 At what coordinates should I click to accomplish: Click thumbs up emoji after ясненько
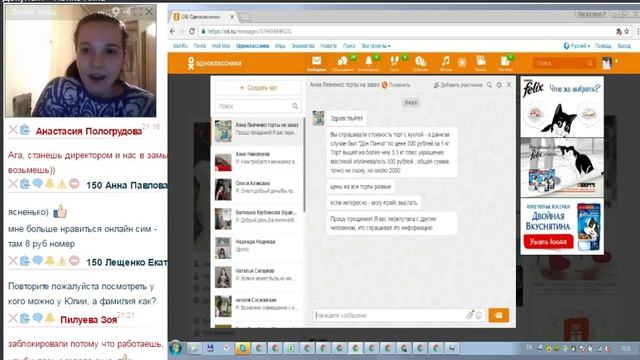pyautogui.click(x=60, y=211)
